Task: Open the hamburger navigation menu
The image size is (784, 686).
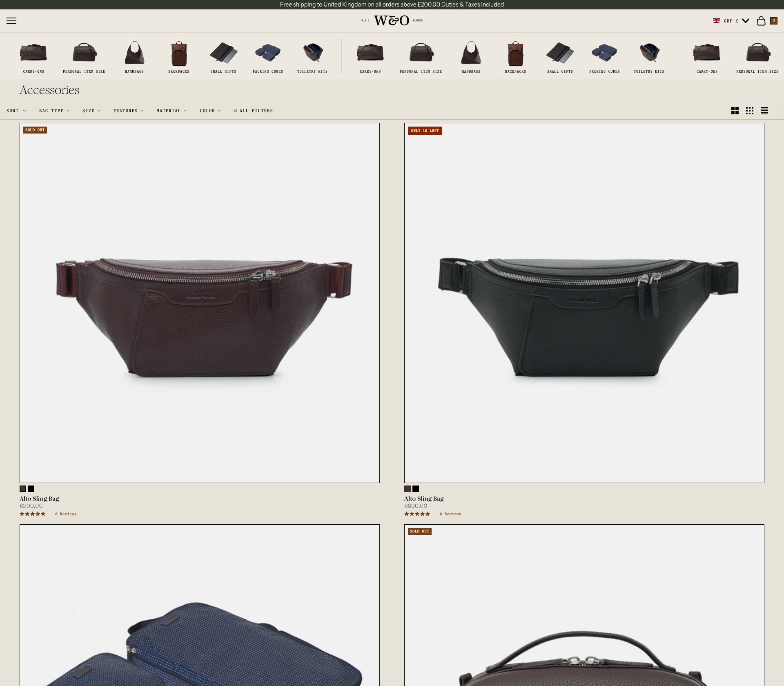Action: (x=11, y=21)
